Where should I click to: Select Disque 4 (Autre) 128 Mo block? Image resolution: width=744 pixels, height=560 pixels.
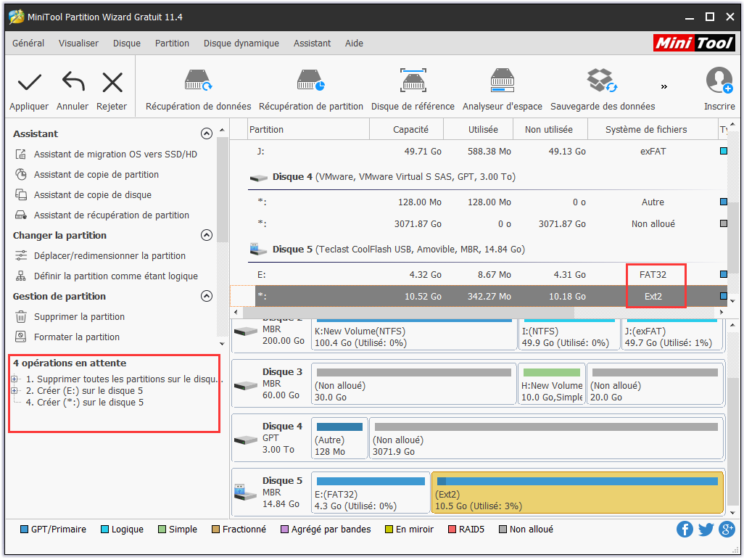pyautogui.click(x=339, y=438)
